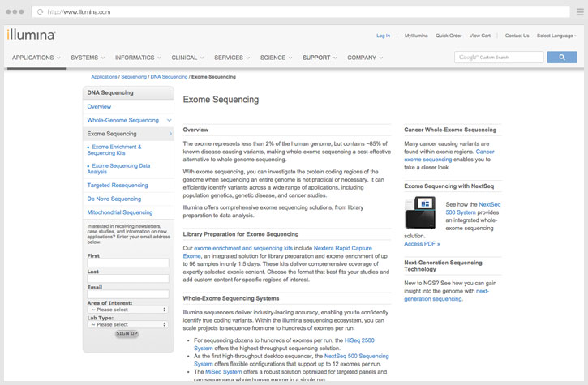Focus the Google Custom Search box
588x385 pixels.
pyautogui.click(x=499, y=58)
